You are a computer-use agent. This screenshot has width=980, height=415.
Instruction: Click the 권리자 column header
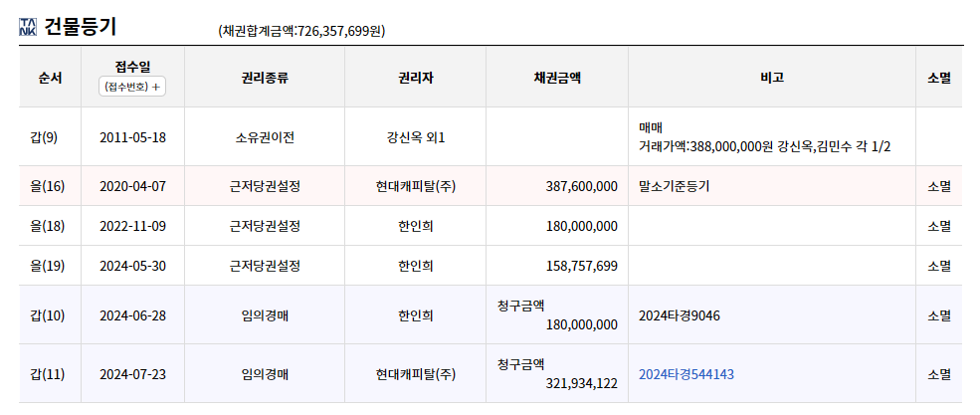click(415, 78)
